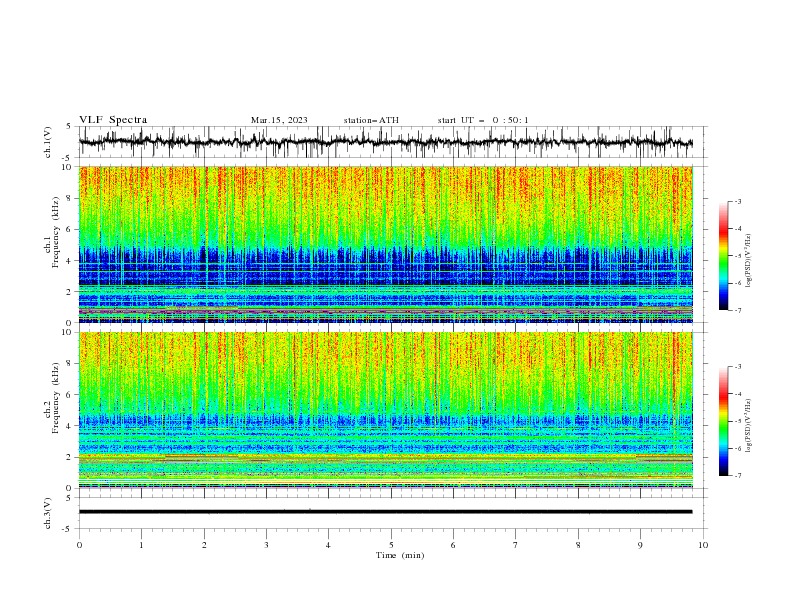The height and width of the screenshot is (612, 792).
Task: Click time axis tick label '10'
Action: [703, 545]
